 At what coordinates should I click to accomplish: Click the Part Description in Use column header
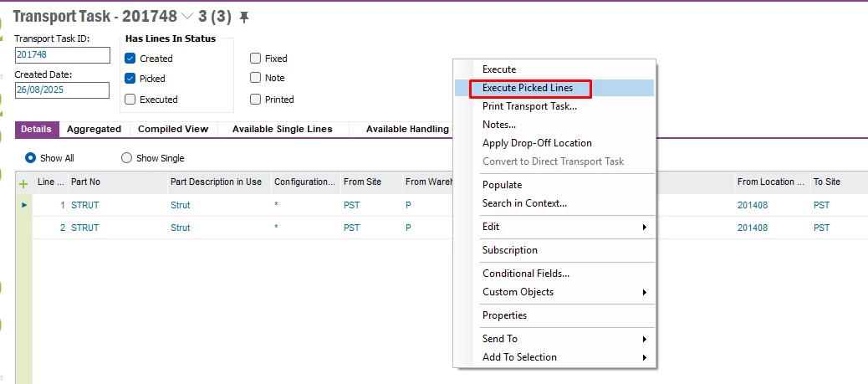point(216,182)
